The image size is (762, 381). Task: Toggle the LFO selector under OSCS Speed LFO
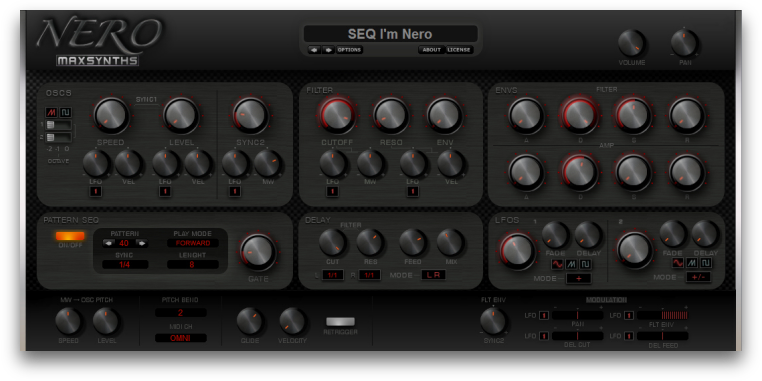pos(95,191)
